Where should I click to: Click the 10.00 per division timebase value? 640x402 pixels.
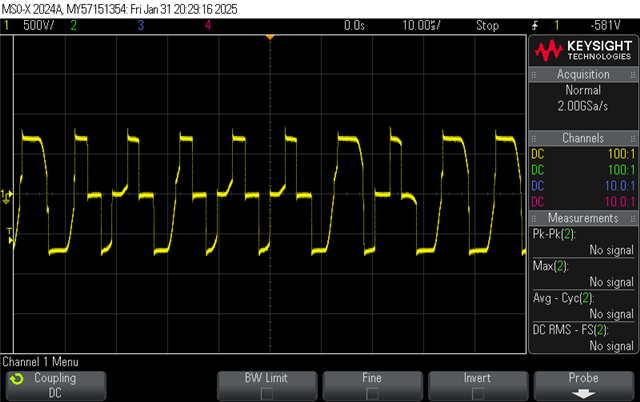421,25
